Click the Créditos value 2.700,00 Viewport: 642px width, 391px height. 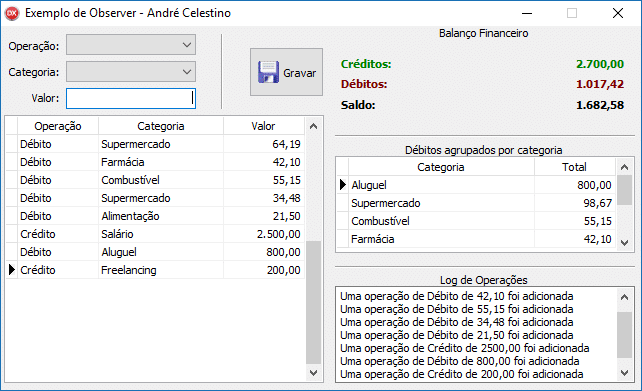click(600, 64)
